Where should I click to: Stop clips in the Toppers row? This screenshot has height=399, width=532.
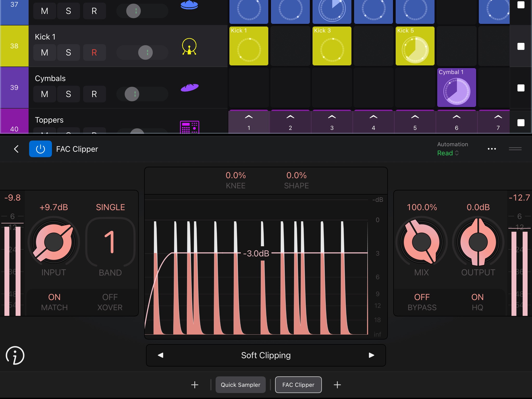pos(521,123)
